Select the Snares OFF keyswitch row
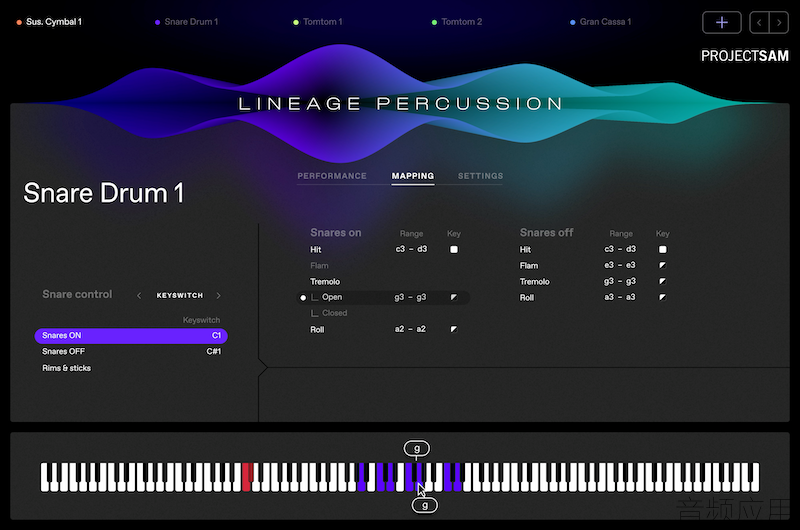The image size is (800, 530). [x=131, y=351]
